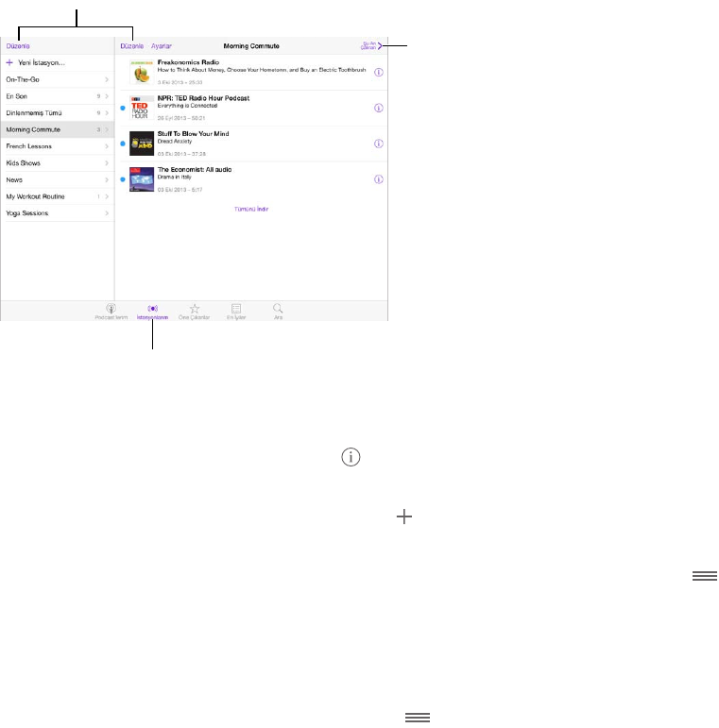
Task: Select the Kids Shows station label
Action: pos(23,163)
